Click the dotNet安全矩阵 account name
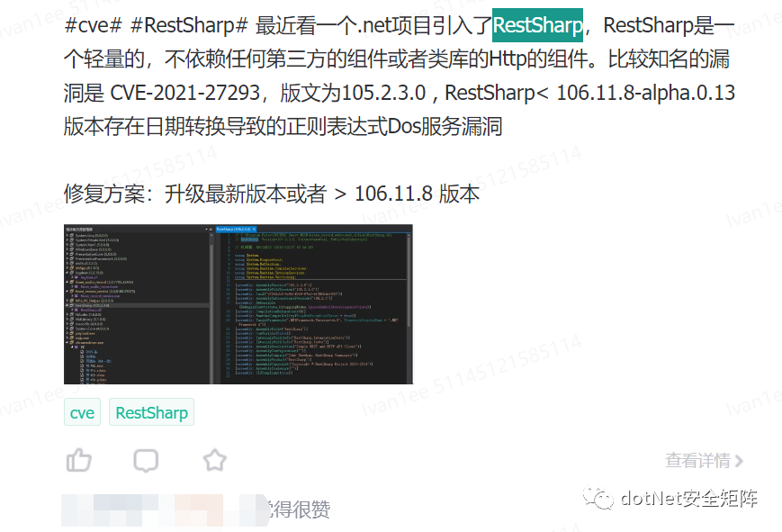This screenshot has height=532, width=782. (688, 498)
